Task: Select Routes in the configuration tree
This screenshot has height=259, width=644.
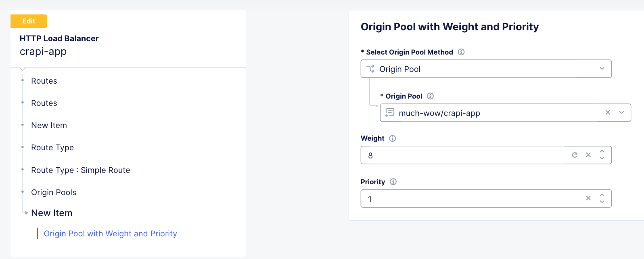Action: (44, 80)
